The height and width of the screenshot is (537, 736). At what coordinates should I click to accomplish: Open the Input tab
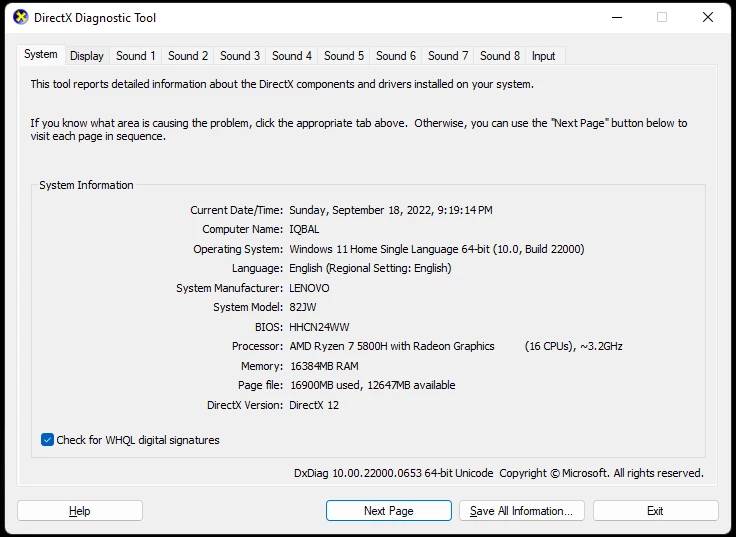[544, 56]
